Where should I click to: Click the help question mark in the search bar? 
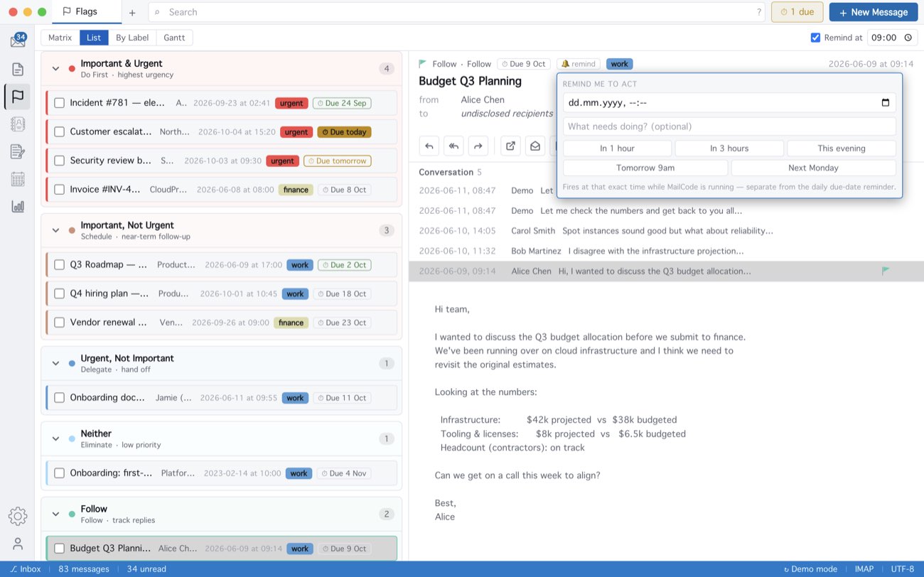tap(759, 12)
